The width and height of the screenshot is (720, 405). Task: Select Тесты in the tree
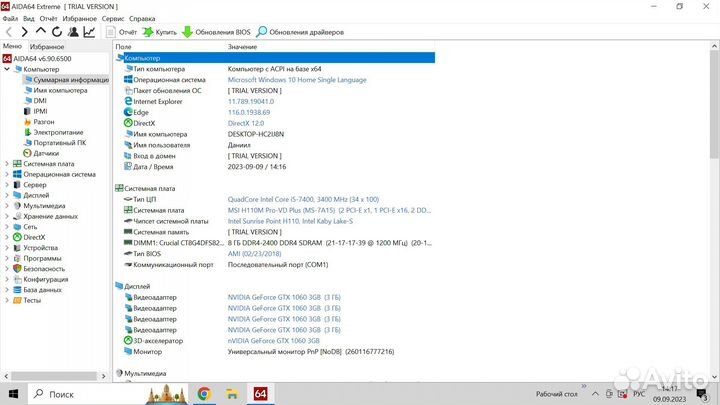pos(32,300)
